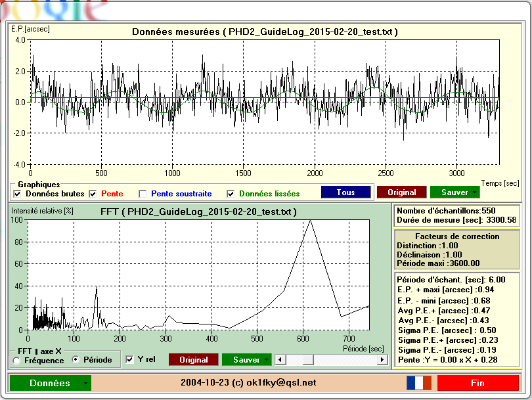The height and width of the screenshot is (400, 532).
Task: Toggle the Données lissées checkbox
Action: coord(231,194)
